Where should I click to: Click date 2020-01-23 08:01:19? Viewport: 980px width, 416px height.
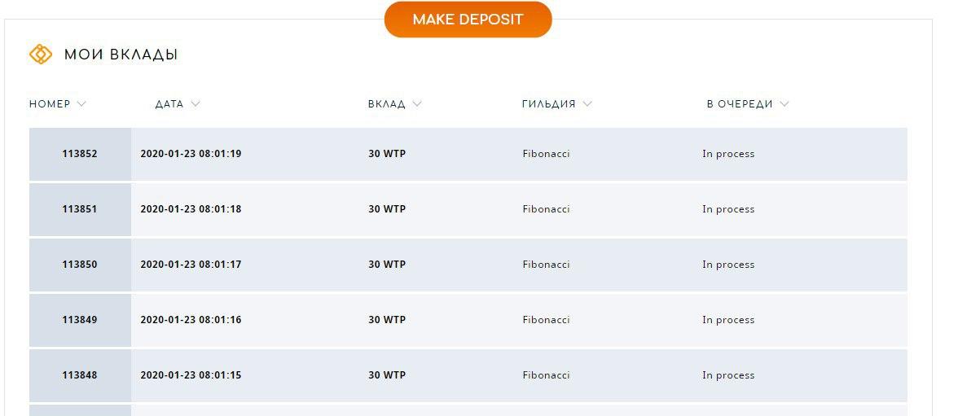pyautogui.click(x=191, y=154)
